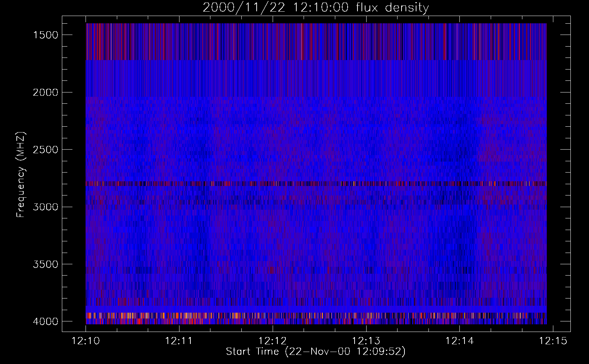The width and height of the screenshot is (589, 364).
Task: Click the 2500 frequency tick label
Action: click(x=46, y=150)
